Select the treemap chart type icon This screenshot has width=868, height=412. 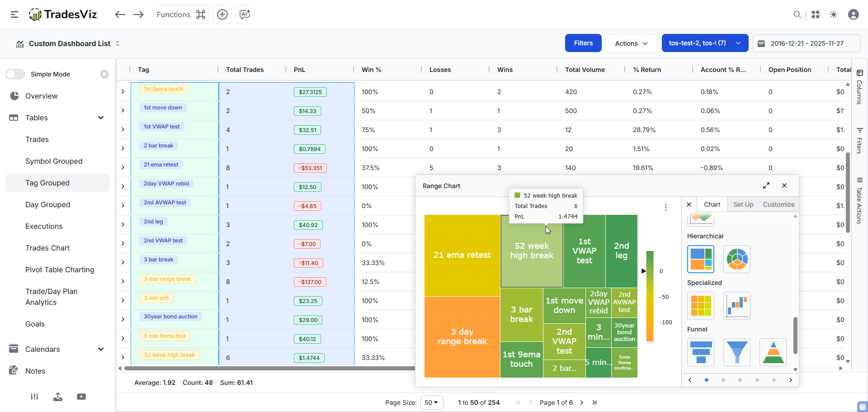tap(700, 259)
